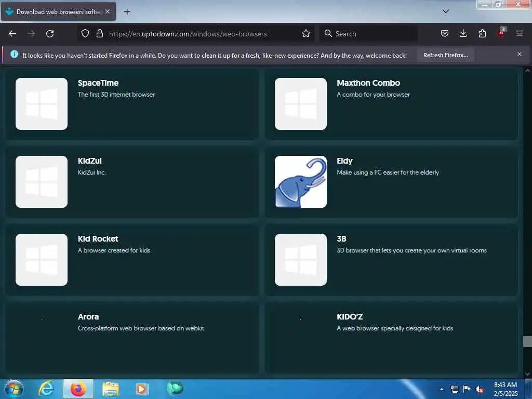Open the Extensions menu
The image size is (532, 399).
point(482,33)
